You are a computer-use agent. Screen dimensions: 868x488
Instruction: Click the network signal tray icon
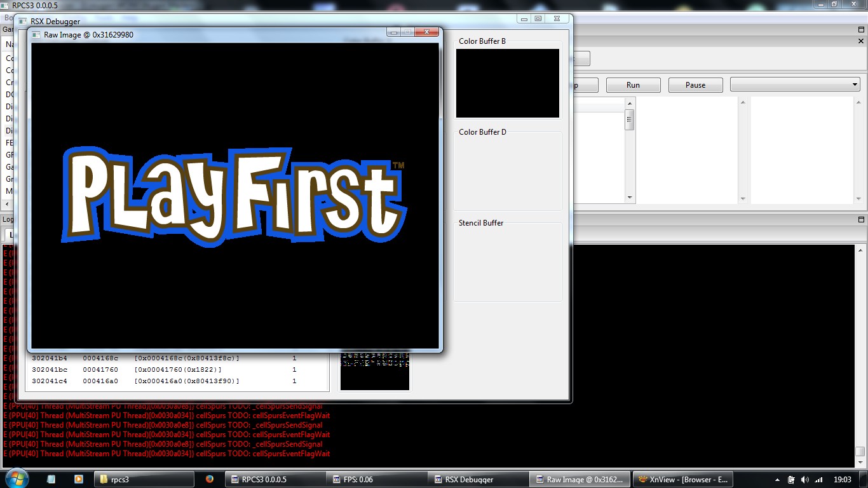coord(819,479)
